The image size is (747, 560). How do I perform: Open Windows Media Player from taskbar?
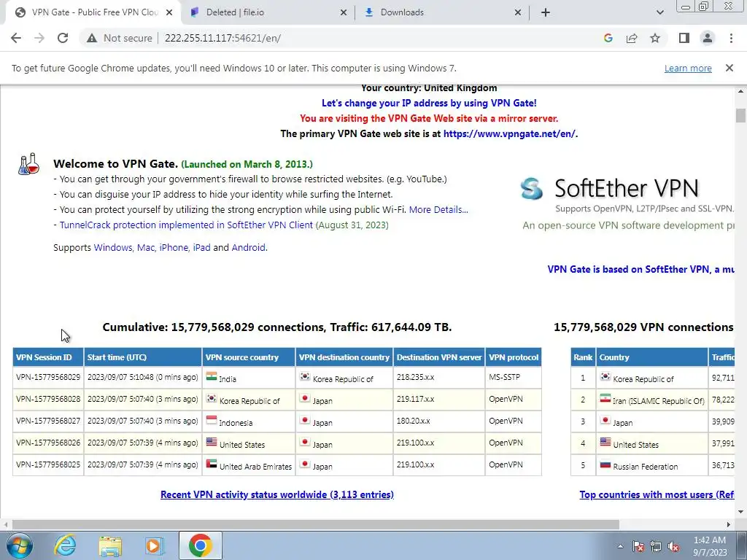point(154,545)
